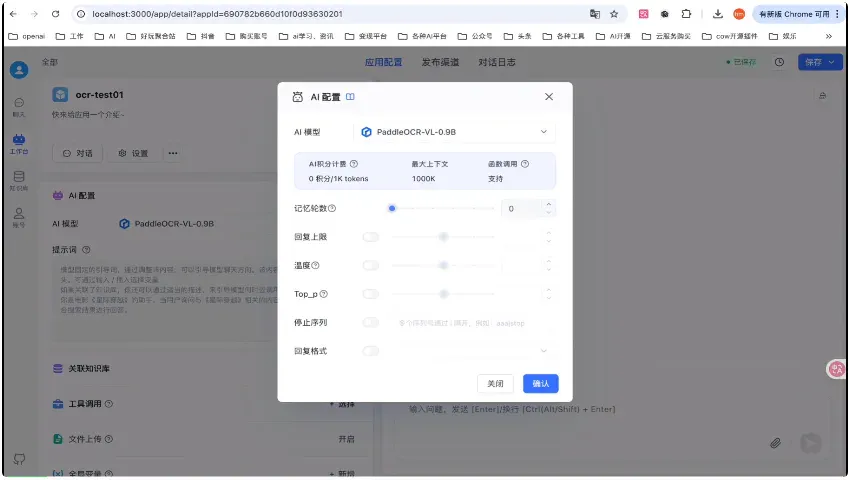The image size is (850, 480).
Task: Click the 记忆轮数 help icon
Action: coord(332,208)
